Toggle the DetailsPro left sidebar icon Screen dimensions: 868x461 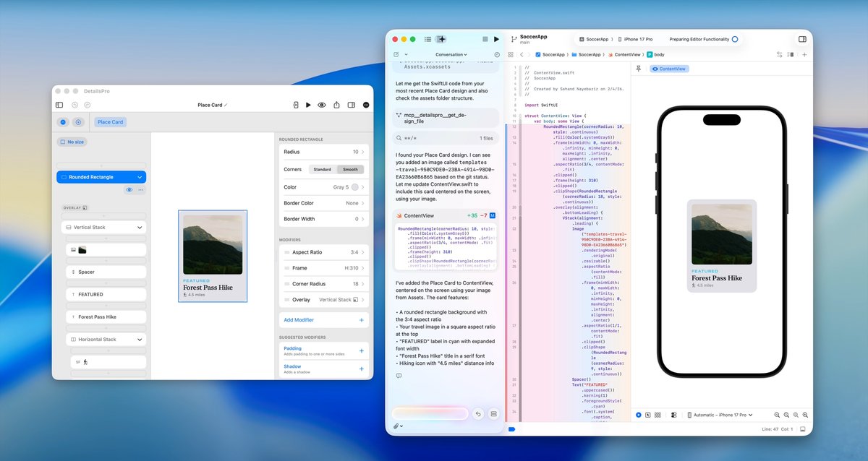(60, 105)
